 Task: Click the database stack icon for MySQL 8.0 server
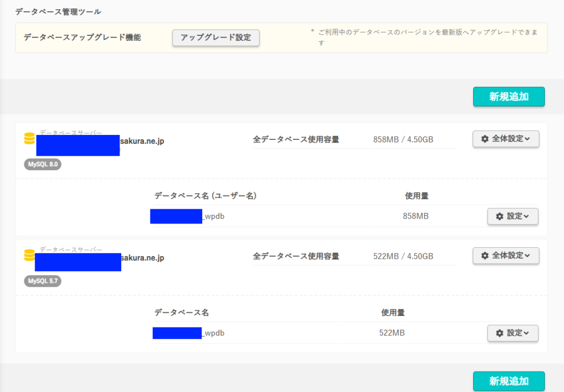(x=30, y=138)
